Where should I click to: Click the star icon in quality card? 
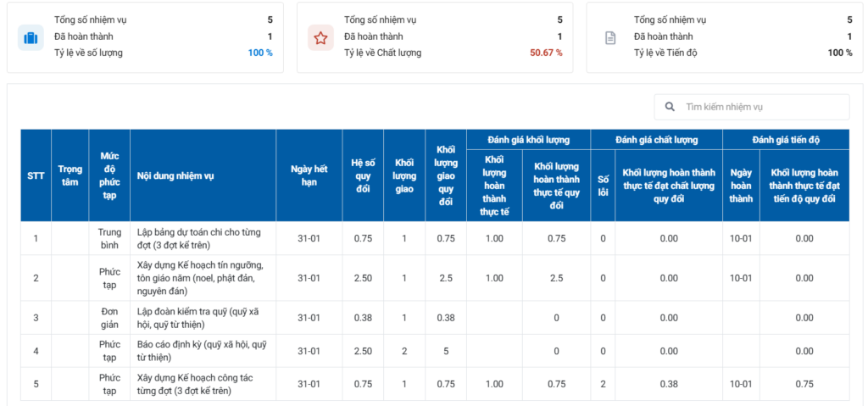click(320, 37)
